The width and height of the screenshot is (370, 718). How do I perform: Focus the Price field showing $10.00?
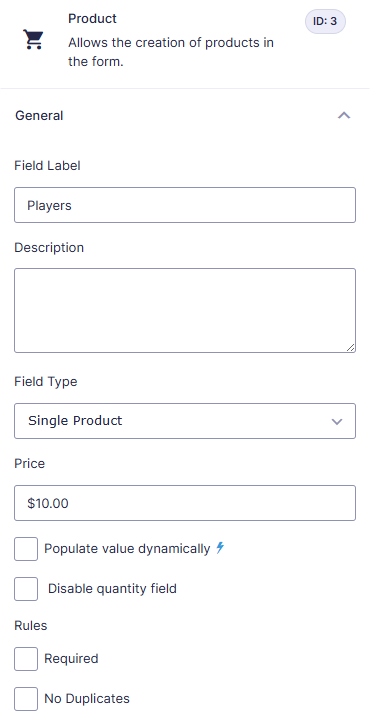[x=185, y=503]
